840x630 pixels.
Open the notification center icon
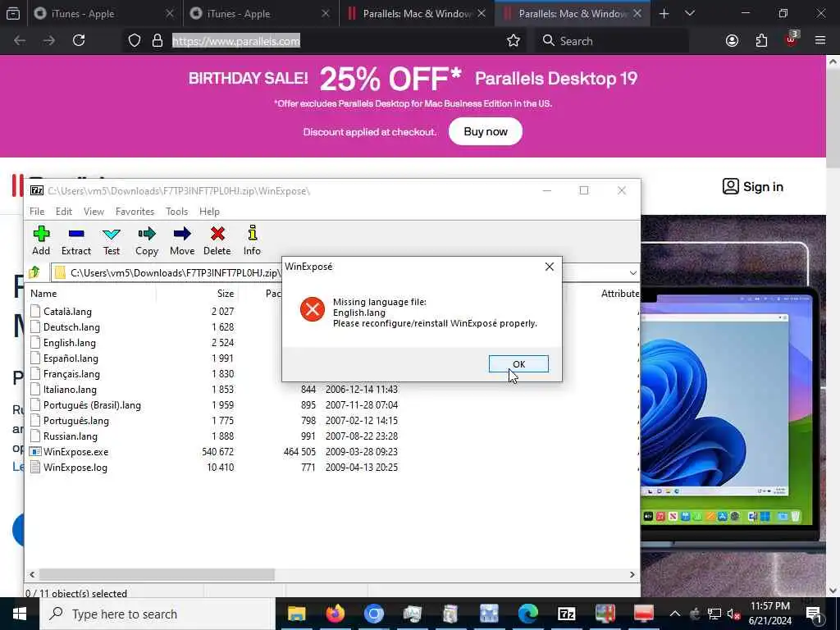tap(814, 614)
